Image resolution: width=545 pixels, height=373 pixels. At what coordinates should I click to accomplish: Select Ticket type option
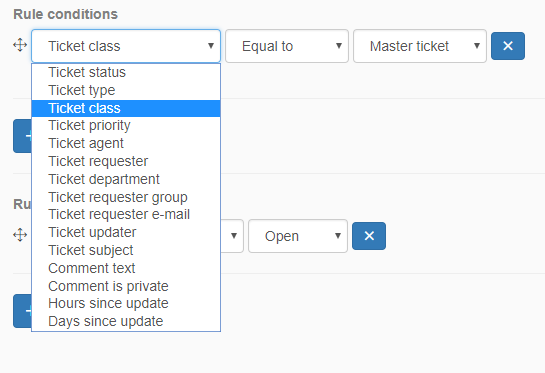[x=126, y=90]
